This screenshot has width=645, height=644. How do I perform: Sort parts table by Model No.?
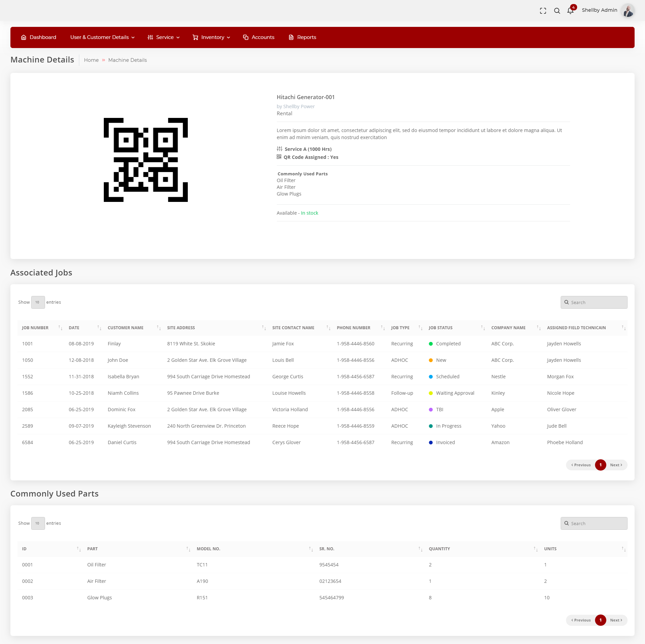[x=254, y=549]
